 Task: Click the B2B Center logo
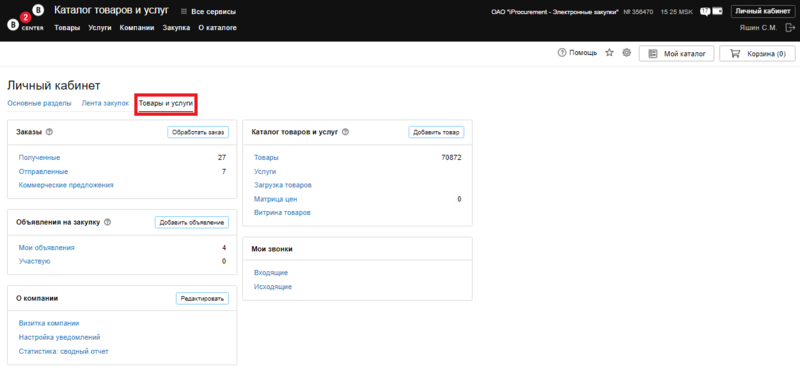click(x=26, y=19)
